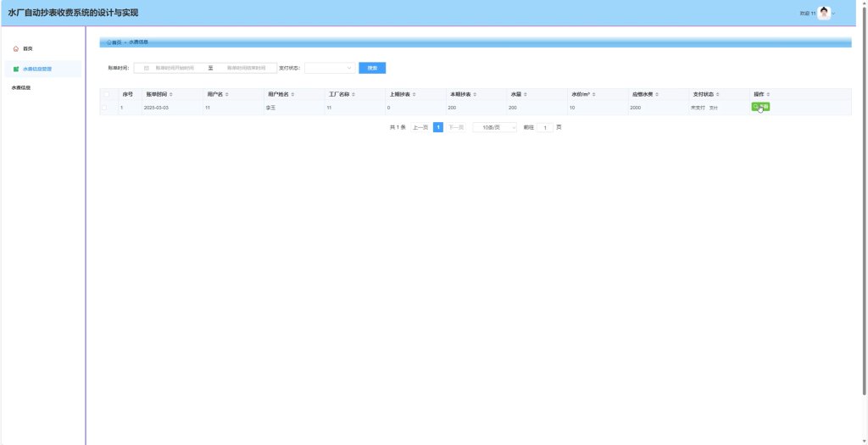Image resolution: width=868 pixels, height=445 pixels.
Task: Open the 水费信息 submenu item
Action: click(21, 87)
